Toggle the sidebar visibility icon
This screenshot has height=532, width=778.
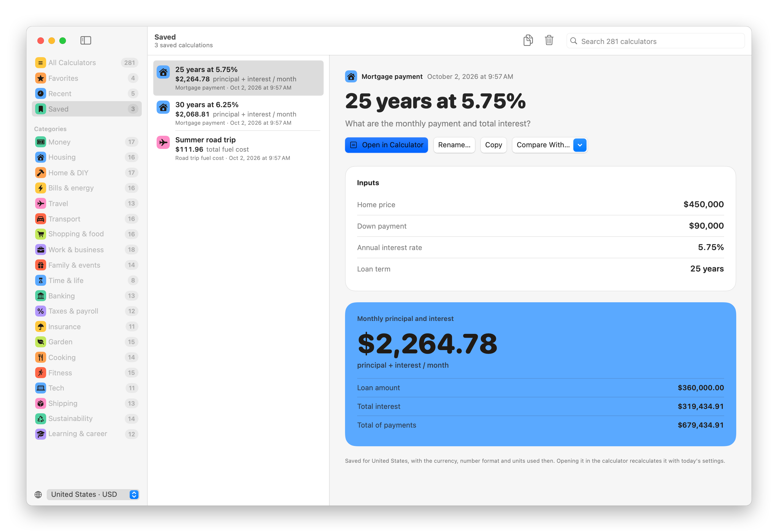pyautogui.click(x=86, y=40)
